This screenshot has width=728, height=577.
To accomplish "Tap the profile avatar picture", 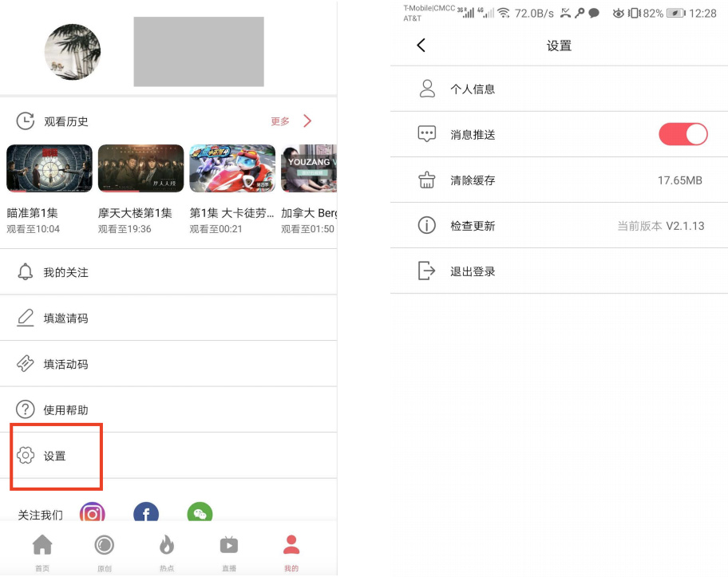I will click(x=73, y=52).
